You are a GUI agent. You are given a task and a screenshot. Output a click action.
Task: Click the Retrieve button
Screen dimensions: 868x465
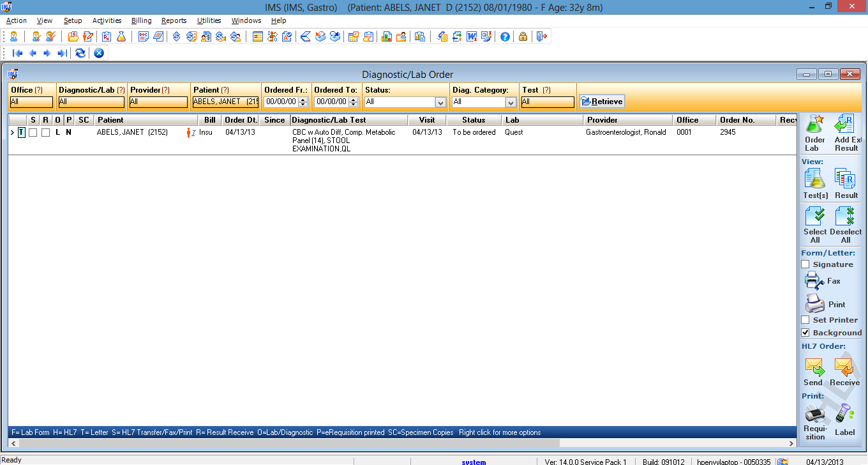[602, 101]
